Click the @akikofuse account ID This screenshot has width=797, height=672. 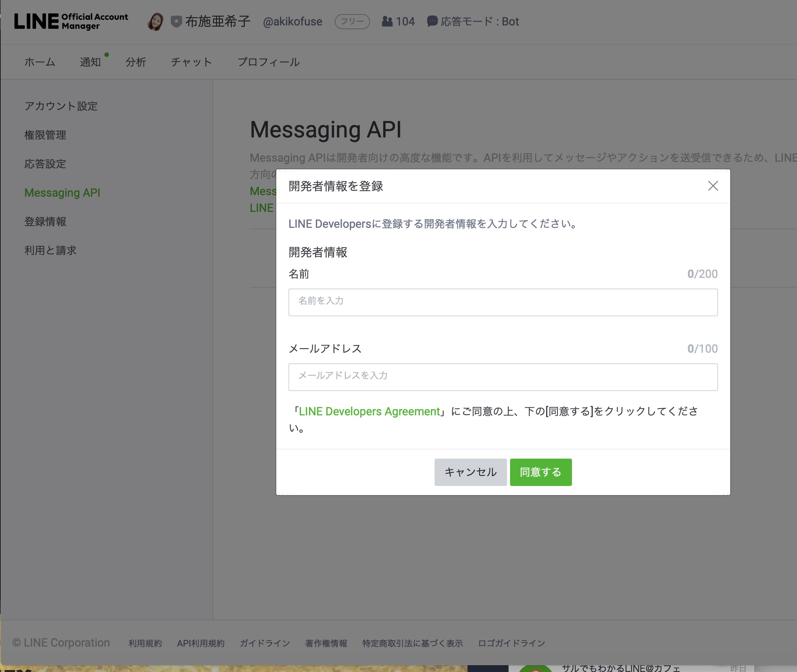293,22
